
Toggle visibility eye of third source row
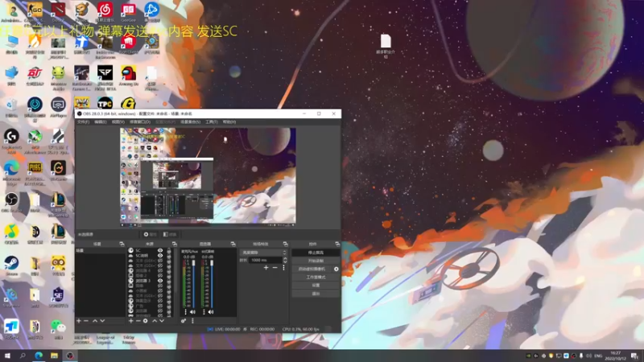(160, 261)
